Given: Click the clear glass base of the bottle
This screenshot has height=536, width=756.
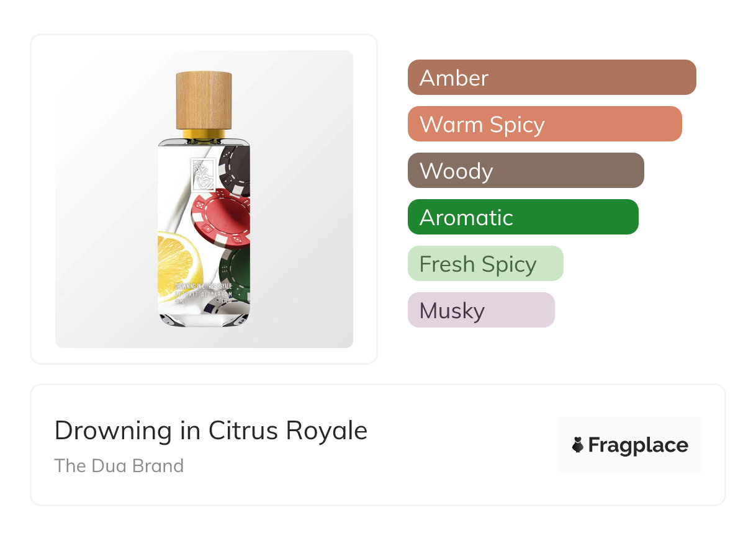Looking at the screenshot, I should pyautogui.click(x=204, y=318).
